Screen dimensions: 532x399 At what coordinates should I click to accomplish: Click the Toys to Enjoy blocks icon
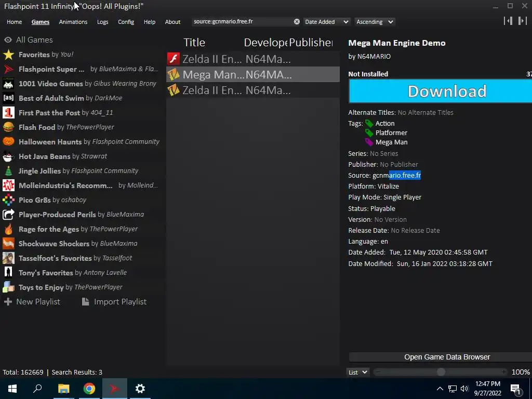click(x=8, y=287)
